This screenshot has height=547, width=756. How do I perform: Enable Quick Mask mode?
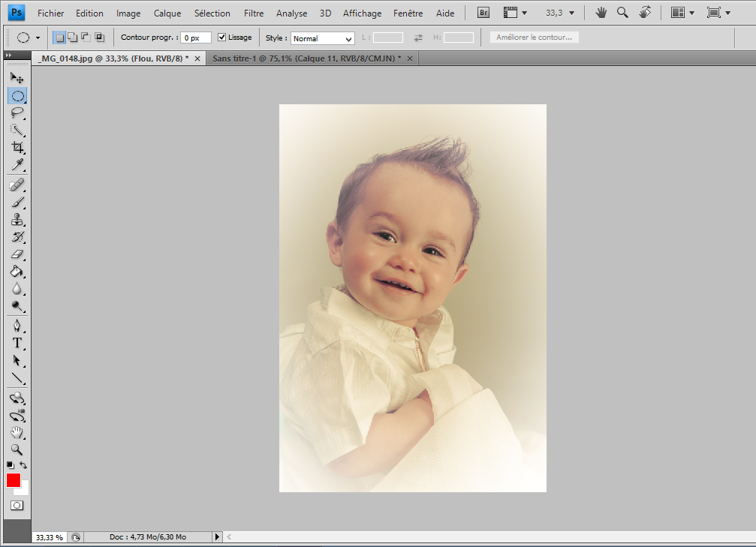coord(17,506)
